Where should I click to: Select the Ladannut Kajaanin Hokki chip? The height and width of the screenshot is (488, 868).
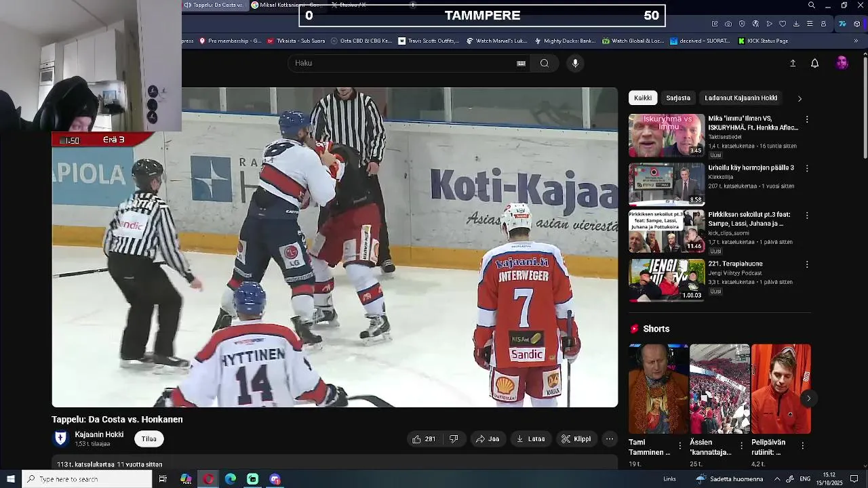tap(741, 98)
